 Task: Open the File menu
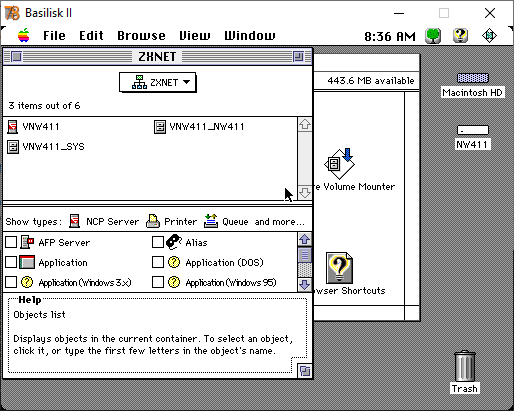[x=54, y=36]
